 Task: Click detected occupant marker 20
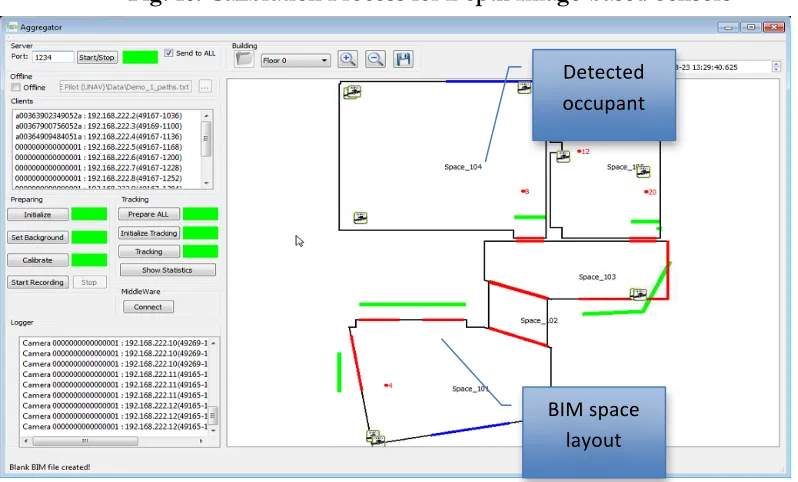650,192
